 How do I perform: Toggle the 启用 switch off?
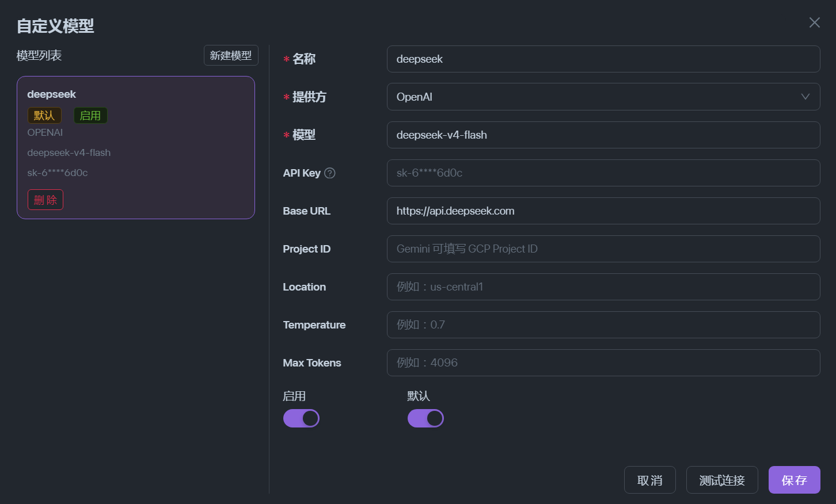pos(301,418)
